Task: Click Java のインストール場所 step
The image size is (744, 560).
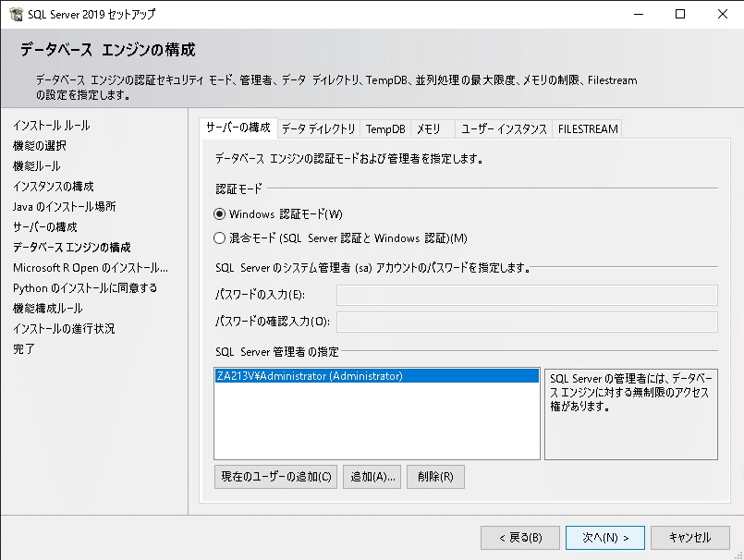Action: 65,206
